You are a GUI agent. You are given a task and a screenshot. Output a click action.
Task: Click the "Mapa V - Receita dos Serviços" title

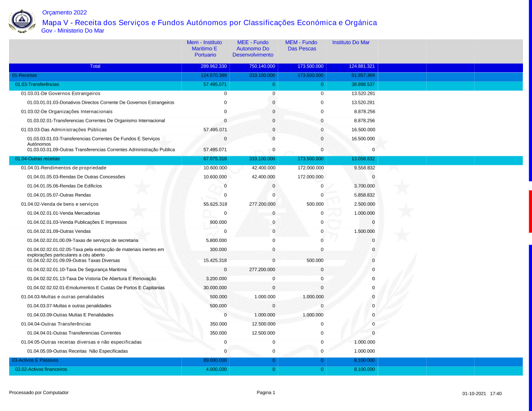(x=209, y=22)
